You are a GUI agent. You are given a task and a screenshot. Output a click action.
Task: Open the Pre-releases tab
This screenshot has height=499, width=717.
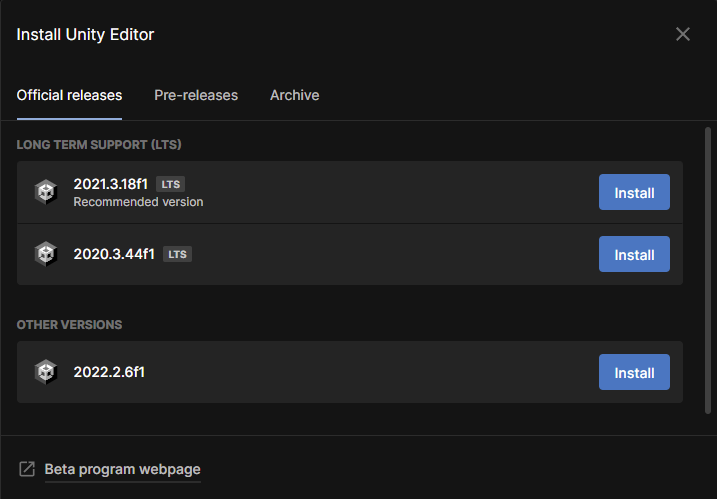click(x=196, y=95)
